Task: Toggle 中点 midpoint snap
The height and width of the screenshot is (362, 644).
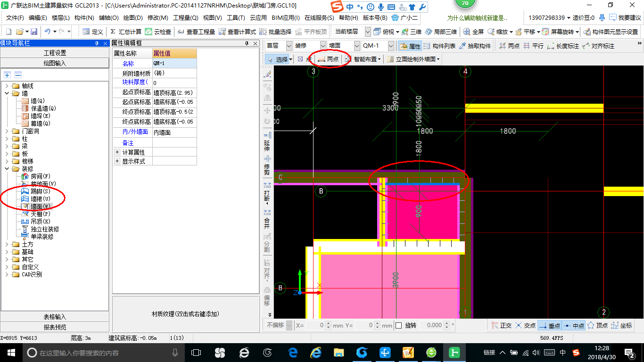Action: point(573,325)
